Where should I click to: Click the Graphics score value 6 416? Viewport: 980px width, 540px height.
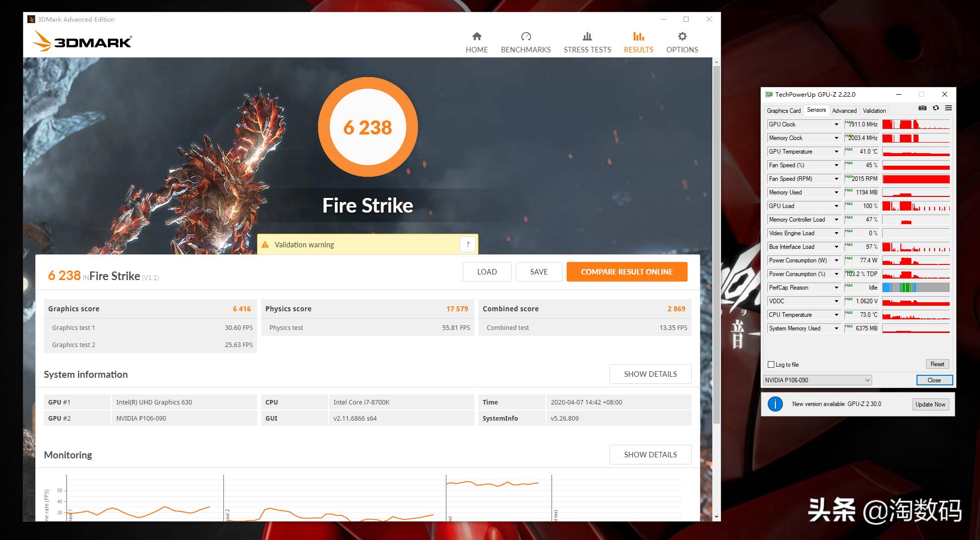pos(241,309)
